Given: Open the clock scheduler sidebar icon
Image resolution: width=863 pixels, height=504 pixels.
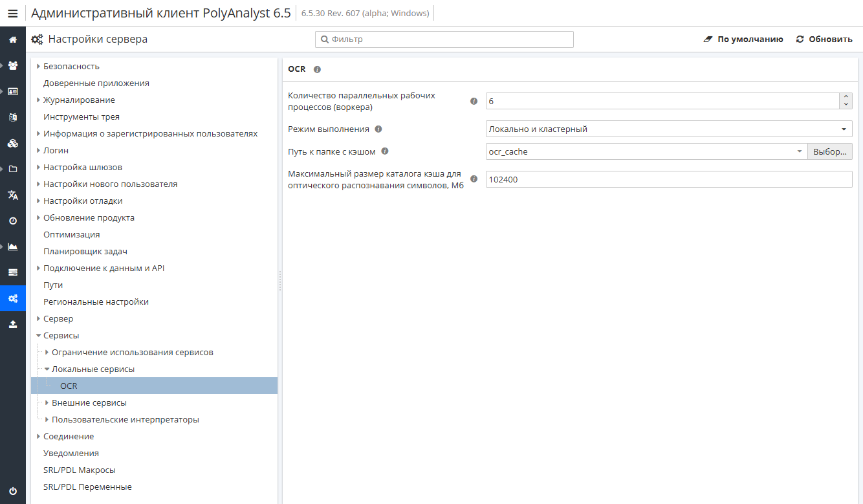Looking at the screenshot, I should coord(13,221).
